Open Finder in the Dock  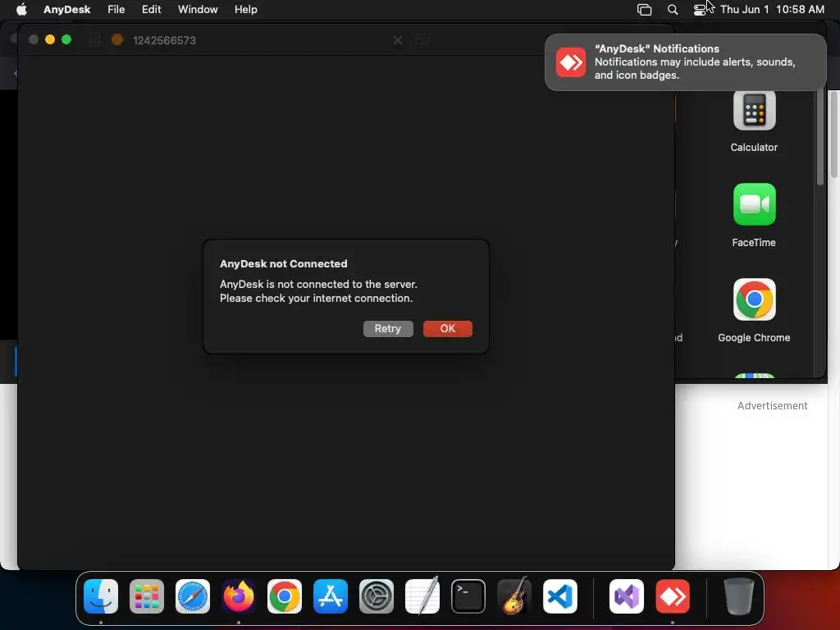[101, 596]
